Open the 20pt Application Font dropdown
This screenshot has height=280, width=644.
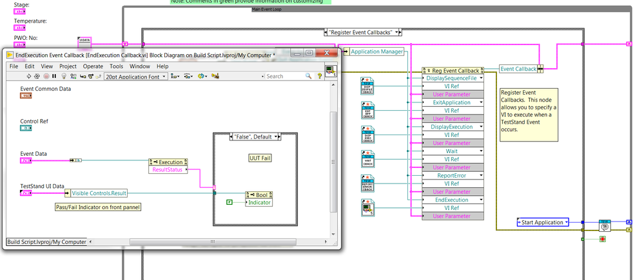[136, 76]
